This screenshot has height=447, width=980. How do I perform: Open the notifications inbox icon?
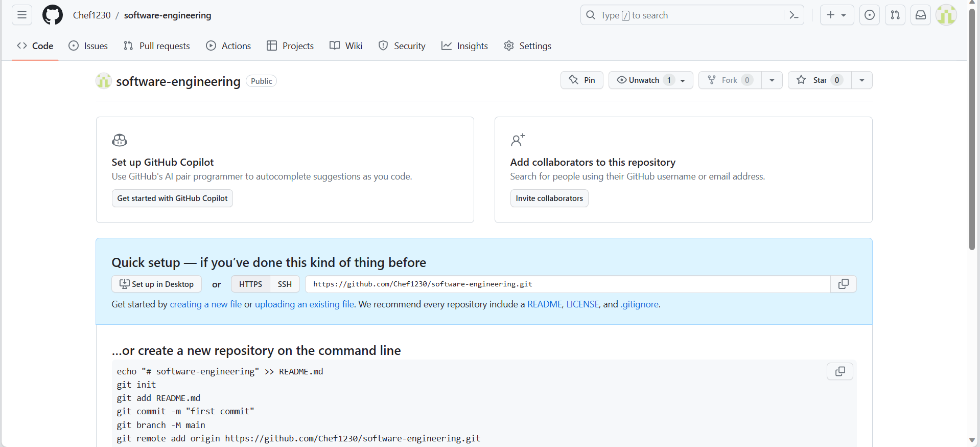920,15
